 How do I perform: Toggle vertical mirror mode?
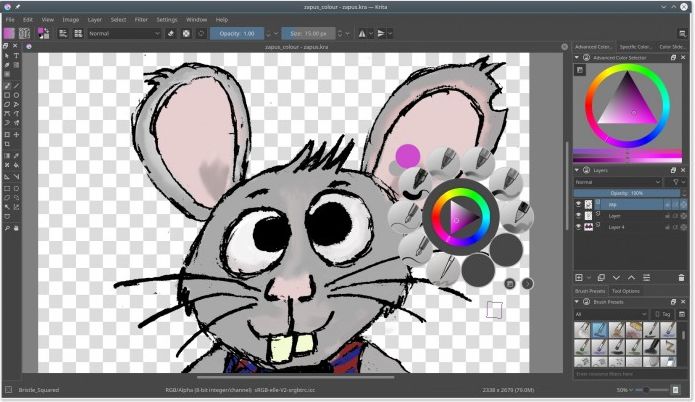(x=381, y=34)
